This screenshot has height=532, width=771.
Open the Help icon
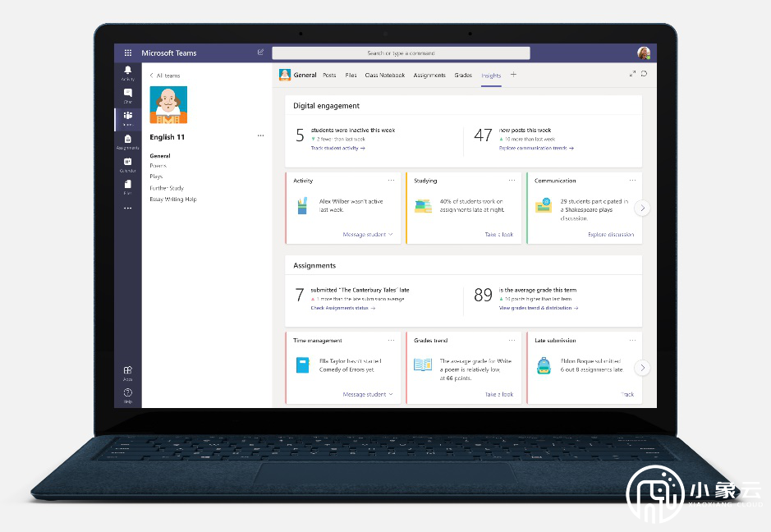tap(128, 396)
